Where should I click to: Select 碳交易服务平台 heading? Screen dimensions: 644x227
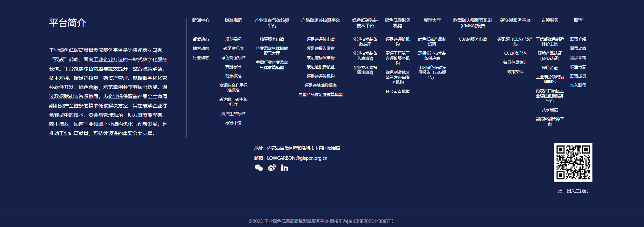tap(515, 21)
